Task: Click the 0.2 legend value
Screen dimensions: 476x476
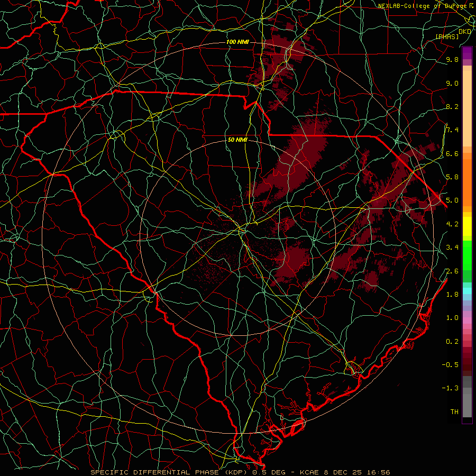Action: tap(452, 342)
